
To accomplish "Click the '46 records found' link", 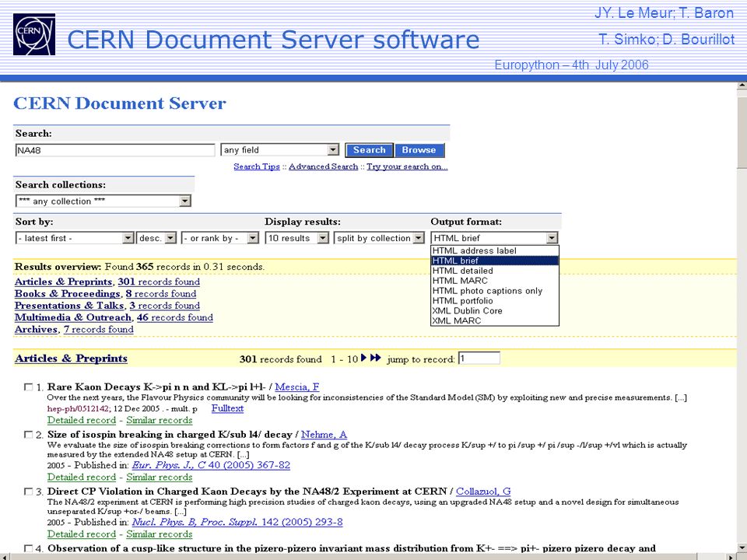I will coord(175,317).
